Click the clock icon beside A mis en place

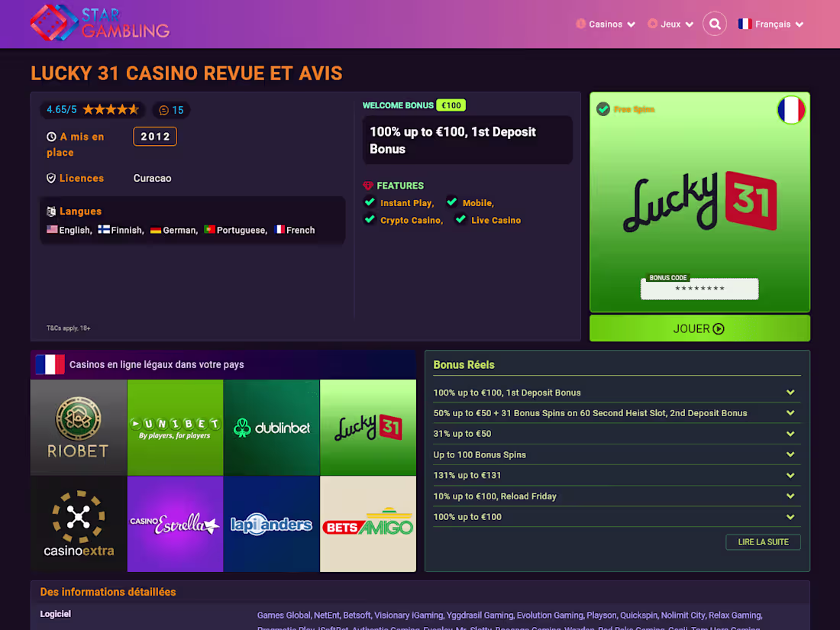click(x=51, y=137)
